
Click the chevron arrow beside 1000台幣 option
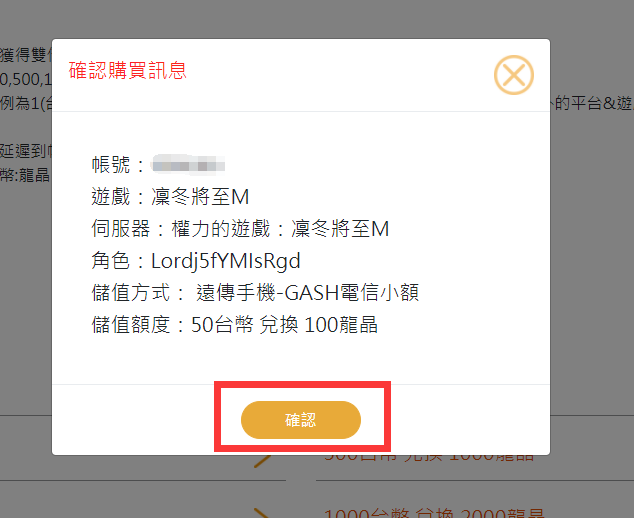click(x=262, y=512)
